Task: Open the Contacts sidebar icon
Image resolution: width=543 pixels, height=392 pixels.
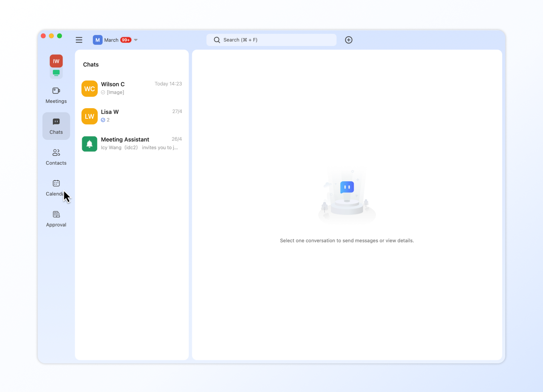Action: click(x=56, y=153)
